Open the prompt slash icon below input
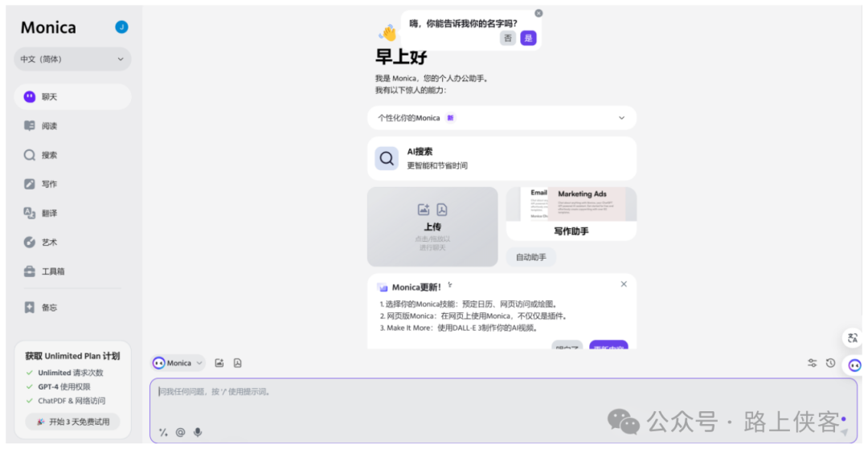The image size is (868, 457). click(163, 433)
